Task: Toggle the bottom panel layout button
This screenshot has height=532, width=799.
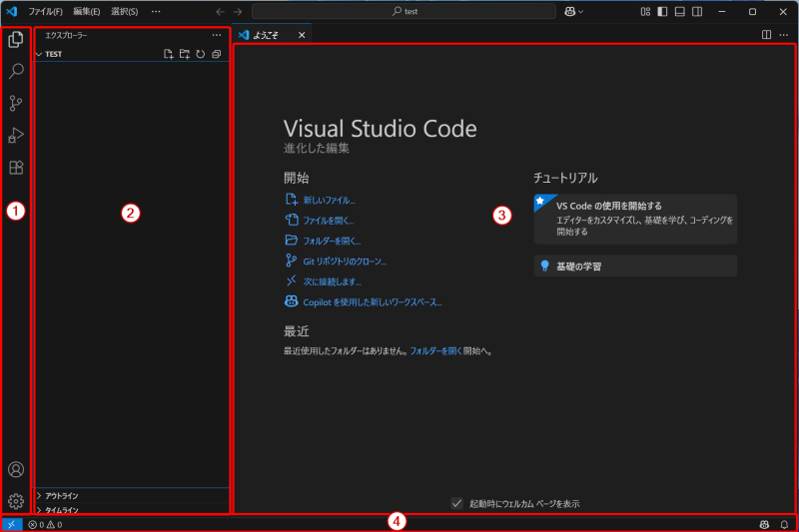Action: 679,11
